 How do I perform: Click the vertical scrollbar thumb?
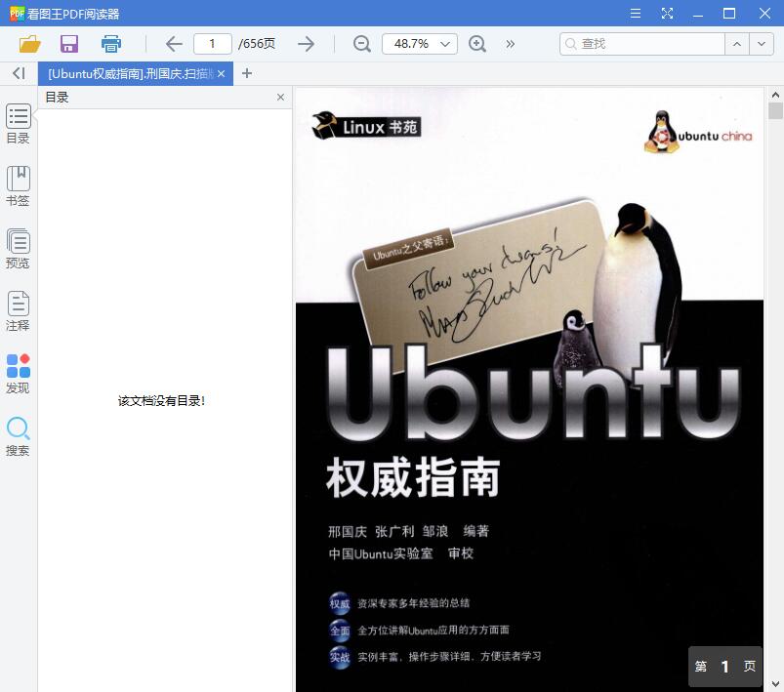tap(775, 110)
